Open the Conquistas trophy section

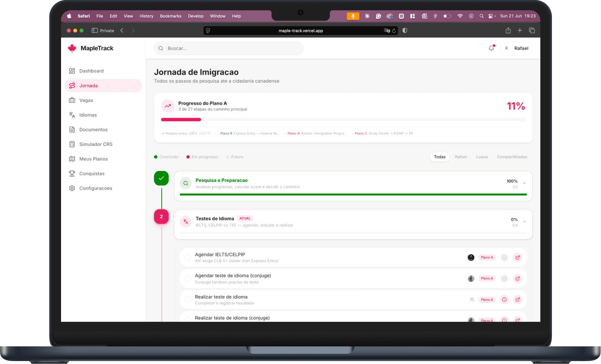103,173
